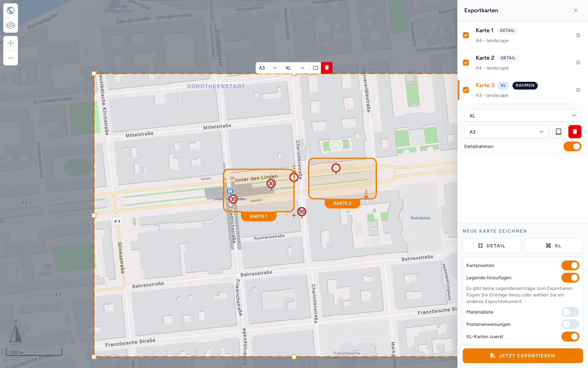Click the RAHMEN badge on Karte 3

coord(525,85)
